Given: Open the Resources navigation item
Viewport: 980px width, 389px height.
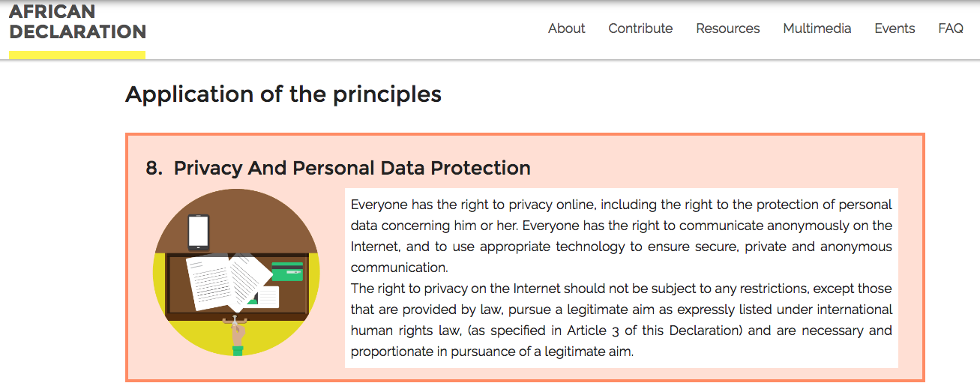Looking at the screenshot, I should (x=727, y=28).
